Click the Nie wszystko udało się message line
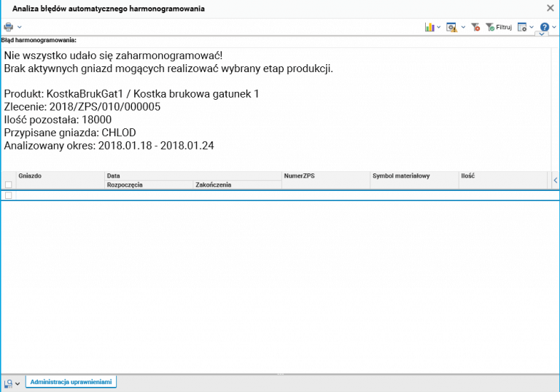 pyautogui.click(x=113, y=55)
